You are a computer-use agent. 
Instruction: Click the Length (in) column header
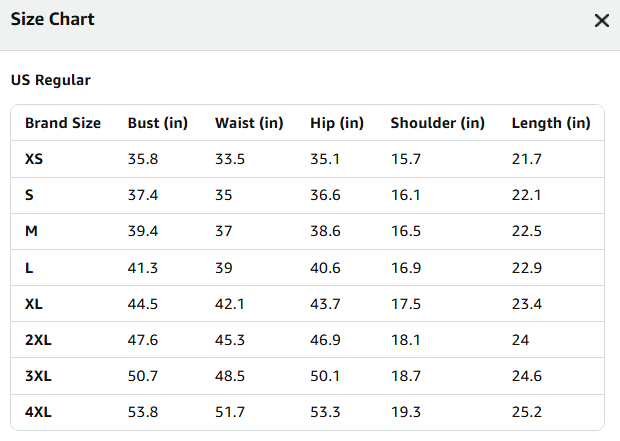pyautogui.click(x=551, y=123)
